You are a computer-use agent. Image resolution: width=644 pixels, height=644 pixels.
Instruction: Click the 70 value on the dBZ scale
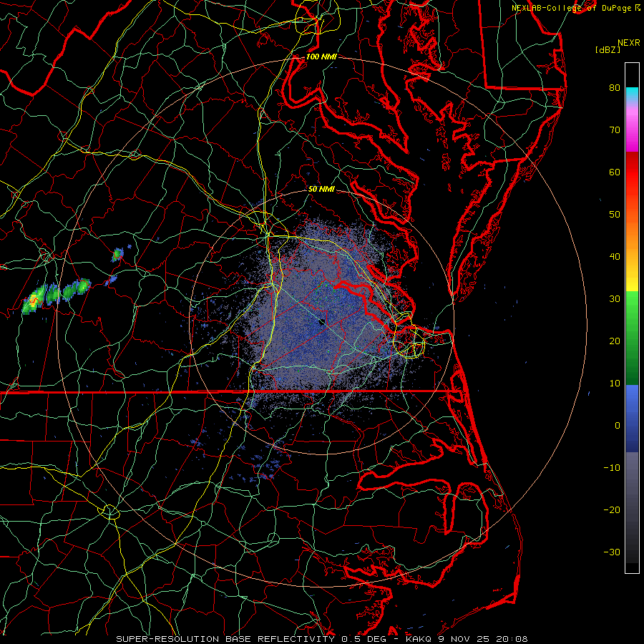[615, 130]
